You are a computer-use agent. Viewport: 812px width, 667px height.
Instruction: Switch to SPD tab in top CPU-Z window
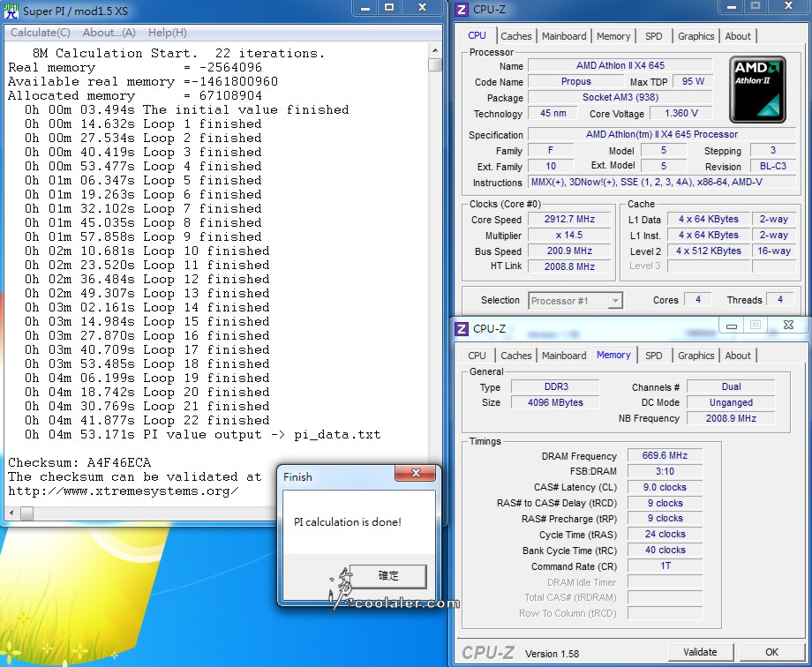pos(653,36)
